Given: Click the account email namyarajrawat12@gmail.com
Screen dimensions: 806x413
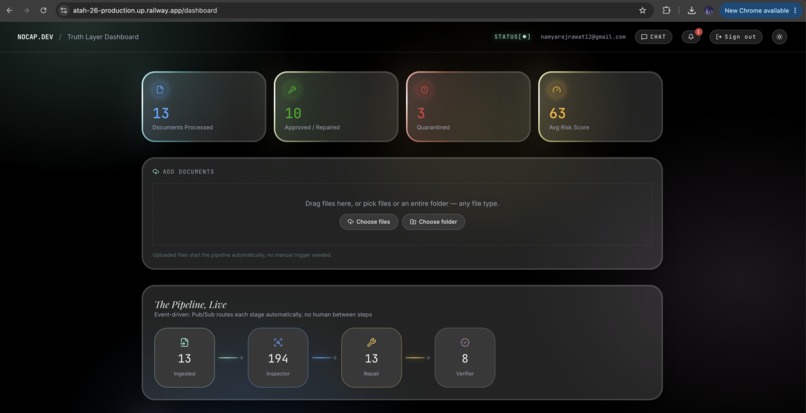Looking at the screenshot, I should click(x=583, y=37).
